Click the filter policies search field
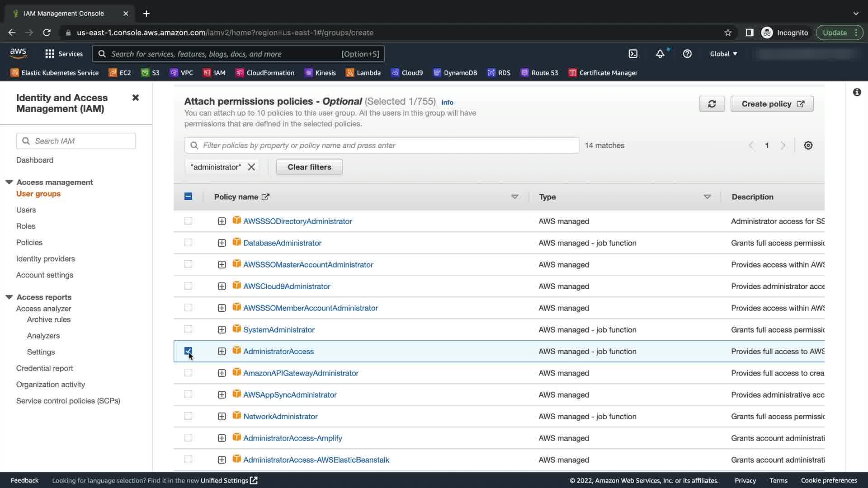868x488 pixels. click(x=382, y=145)
